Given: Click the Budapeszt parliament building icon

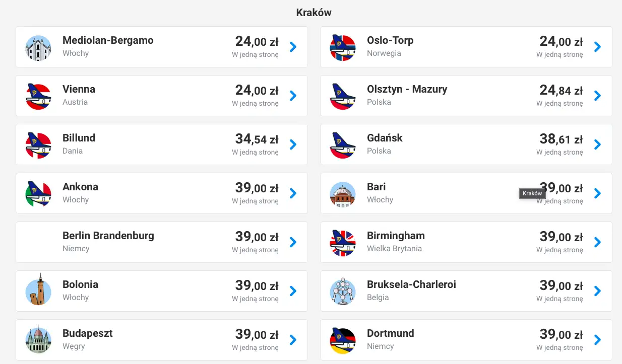Looking at the screenshot, I should (x=38, y=341).
